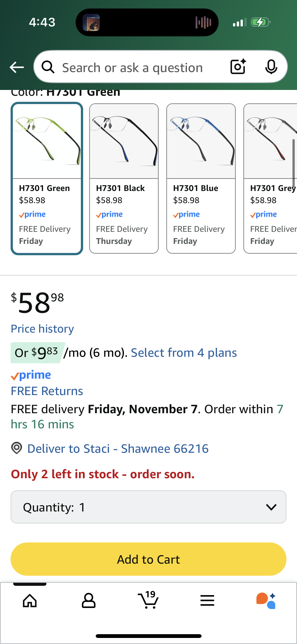Open the account profile icon

89,601
